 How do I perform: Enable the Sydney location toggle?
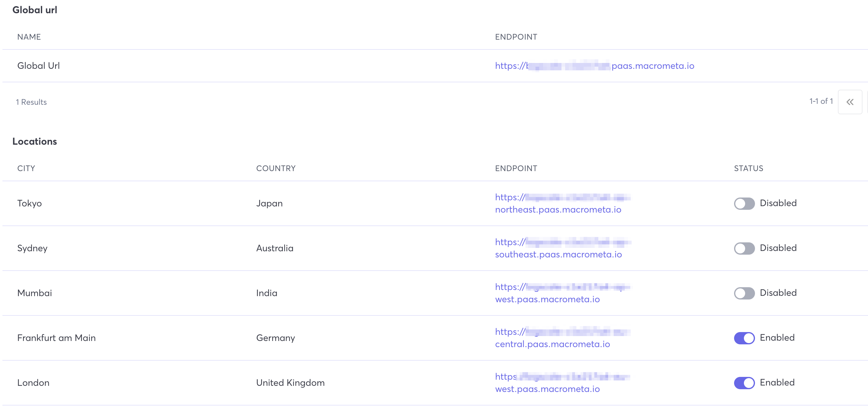[744, 248]
